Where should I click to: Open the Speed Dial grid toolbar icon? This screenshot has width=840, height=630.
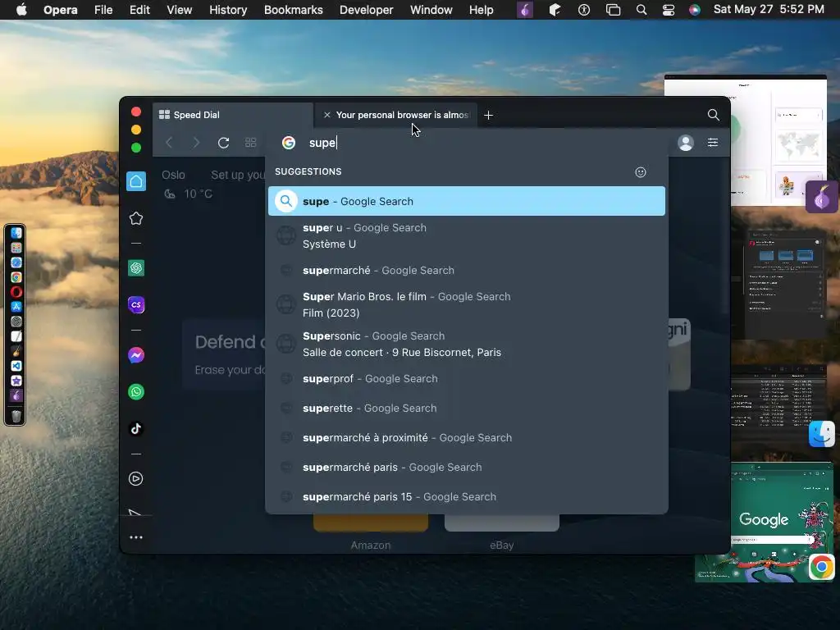pos(251,143)
